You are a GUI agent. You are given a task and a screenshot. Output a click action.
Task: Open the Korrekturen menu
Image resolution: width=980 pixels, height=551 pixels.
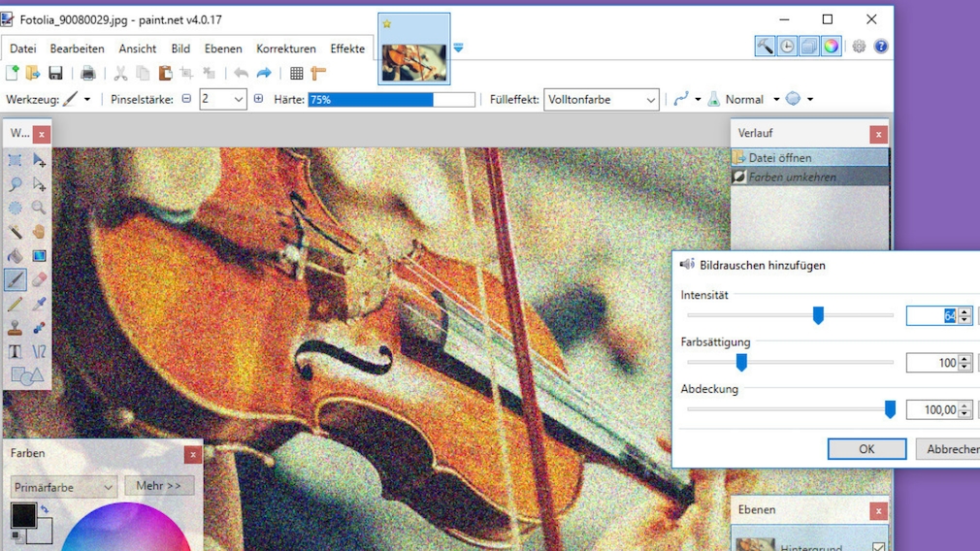(x=285, y=49)
